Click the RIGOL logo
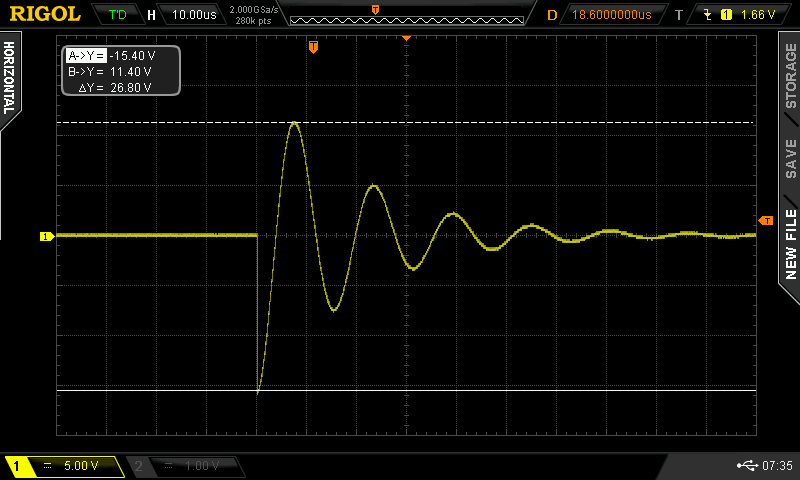800x480 pixels. 45,14
